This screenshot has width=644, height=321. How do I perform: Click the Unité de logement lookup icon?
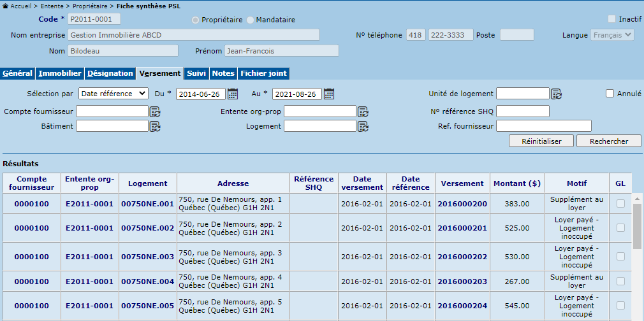[x=556, y=94]
